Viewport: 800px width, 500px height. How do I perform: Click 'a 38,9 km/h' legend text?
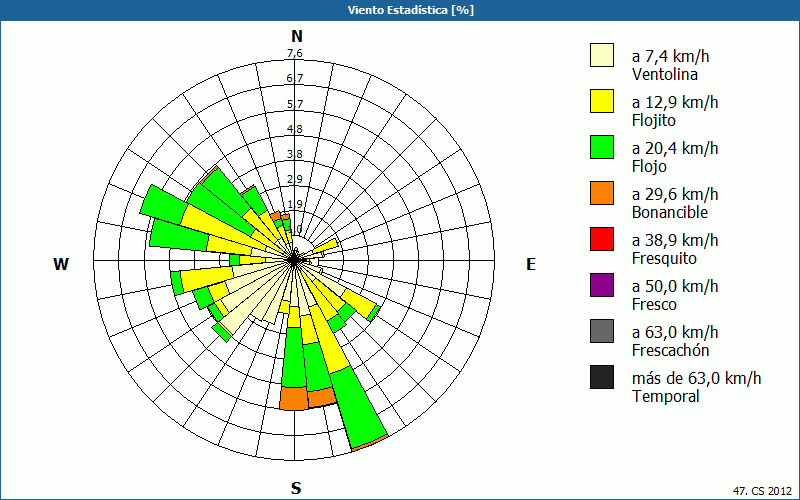pyautogui.click(x=675, y=240)
